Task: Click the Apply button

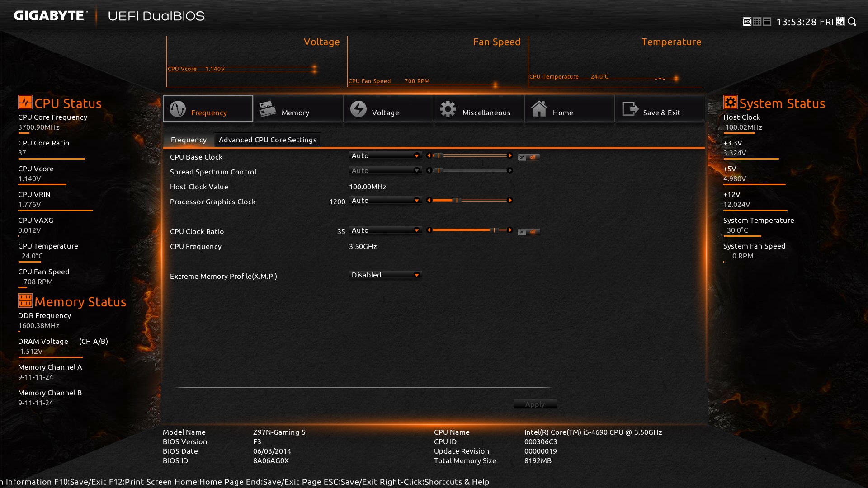Action: pyautogui.click(x=535, y=404)
